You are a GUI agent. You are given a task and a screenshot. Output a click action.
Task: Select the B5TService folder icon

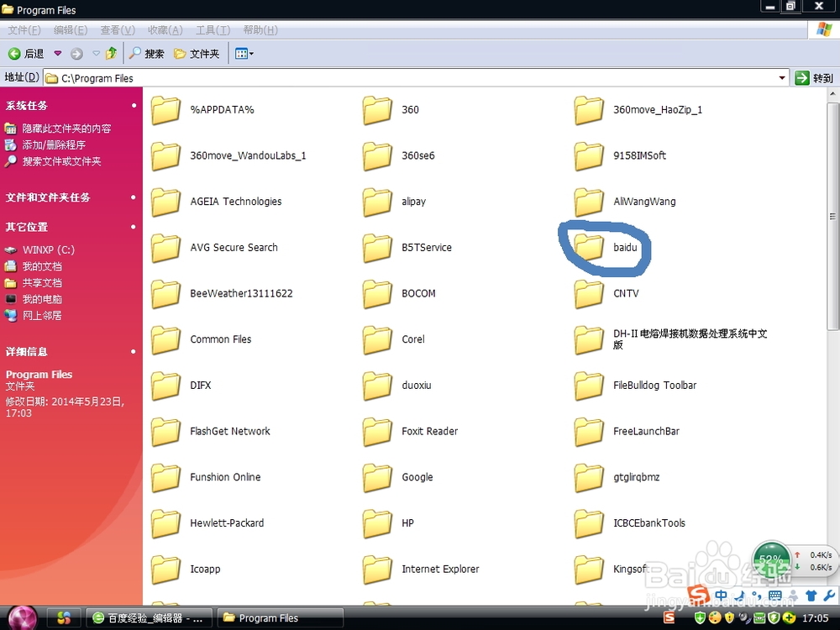tap(377, 248)
